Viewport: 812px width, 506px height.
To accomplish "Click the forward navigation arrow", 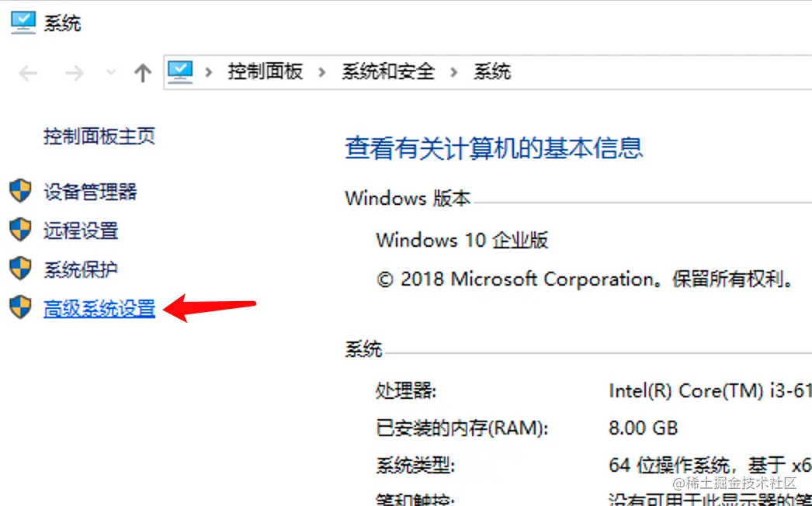I will [74, 73].
